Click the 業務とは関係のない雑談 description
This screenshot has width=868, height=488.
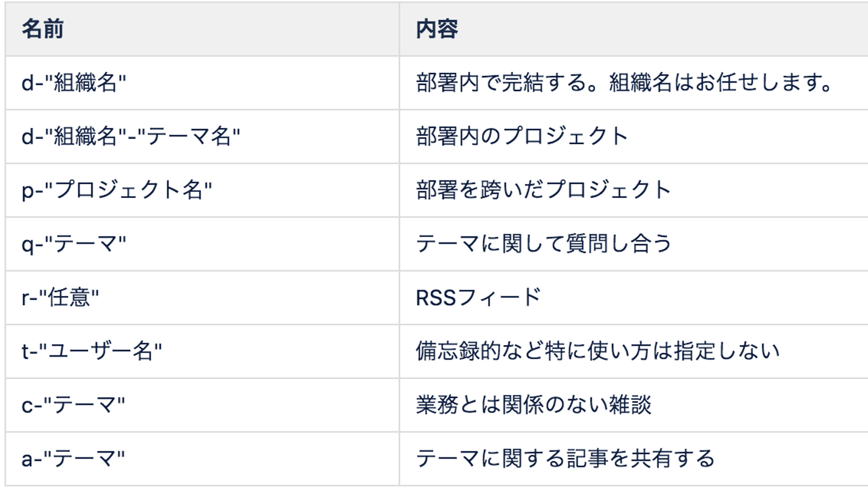point(533,405)
